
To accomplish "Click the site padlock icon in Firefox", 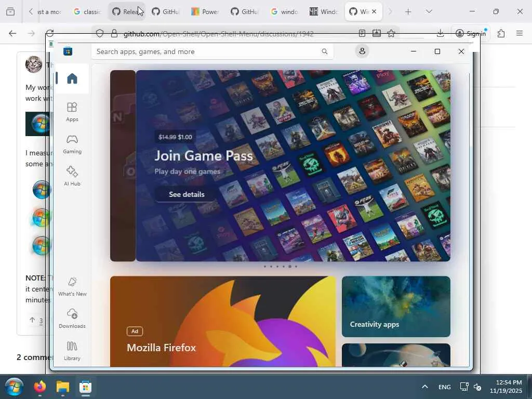I will tap(114, 33).
